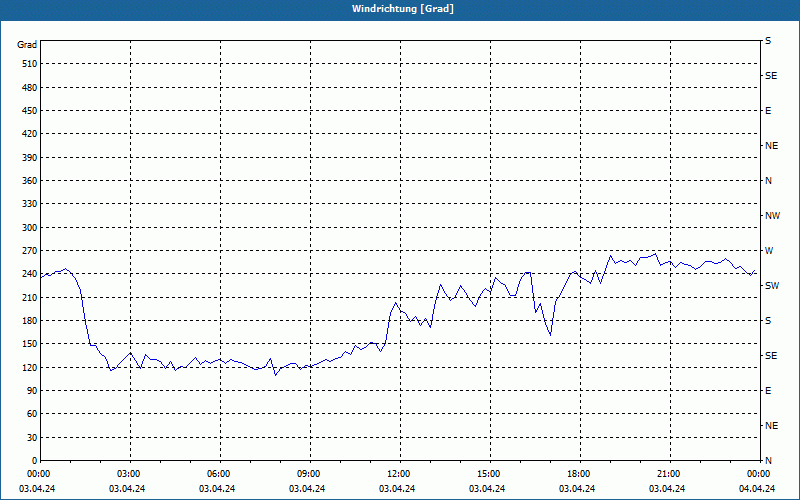Select the 300 value on left axis
The height and width of the screenshot is (500, 800).
tap(30, 228)
